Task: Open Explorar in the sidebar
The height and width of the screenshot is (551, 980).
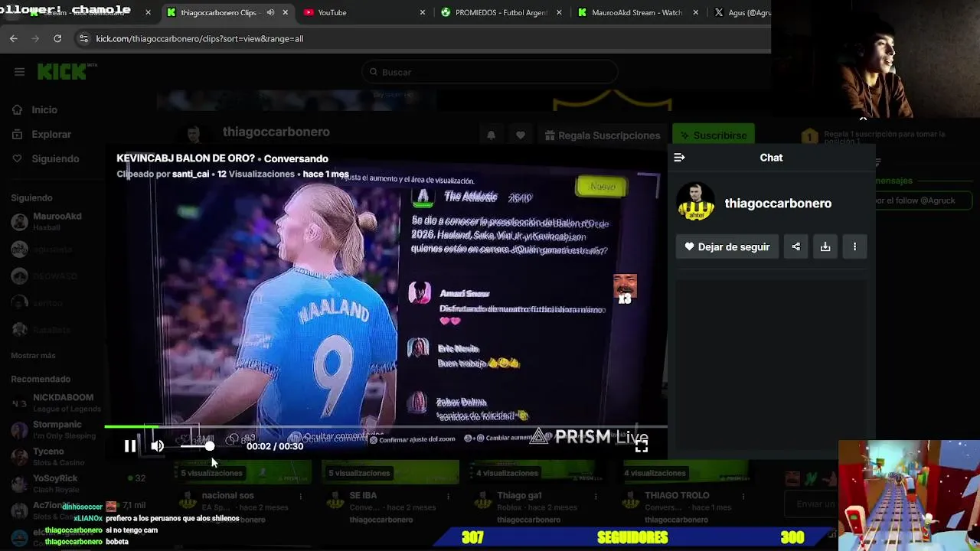Action: point(42,134)
